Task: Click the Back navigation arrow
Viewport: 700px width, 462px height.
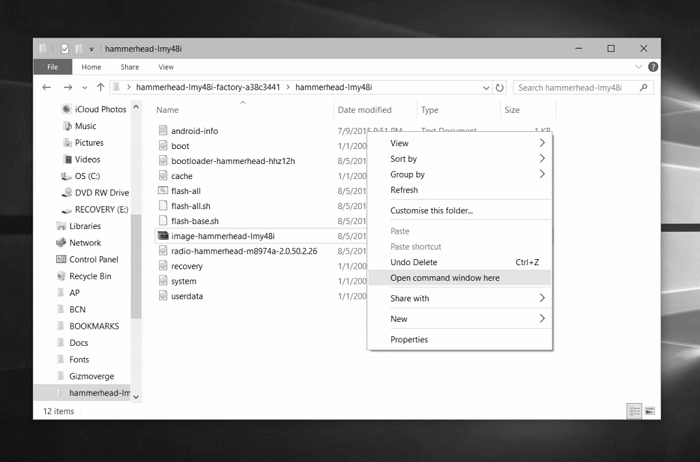Action: [47, 88]
